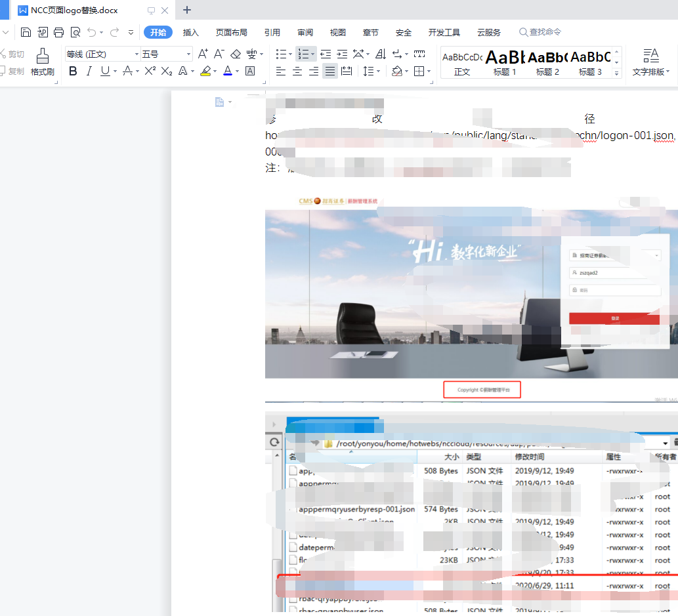This screenshot has width=678, height=616.
Task: Toggle italic formatting
Action: click(x=89, y=71)
